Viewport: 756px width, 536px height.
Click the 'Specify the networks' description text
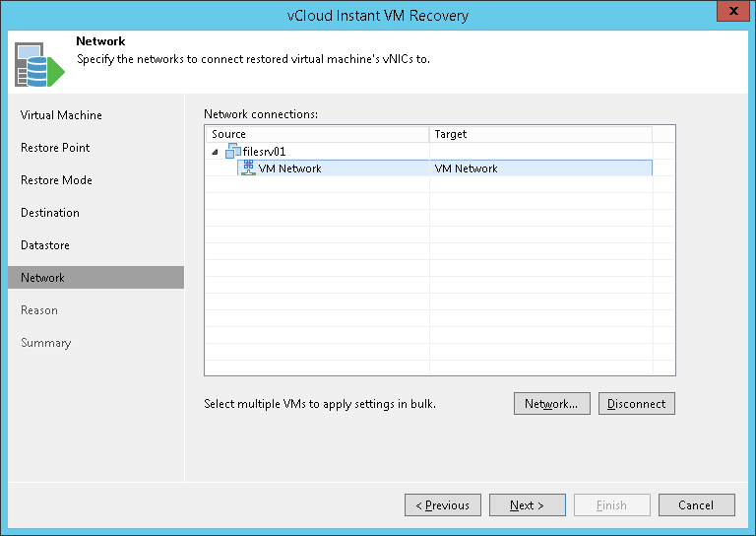click(253, 59)
